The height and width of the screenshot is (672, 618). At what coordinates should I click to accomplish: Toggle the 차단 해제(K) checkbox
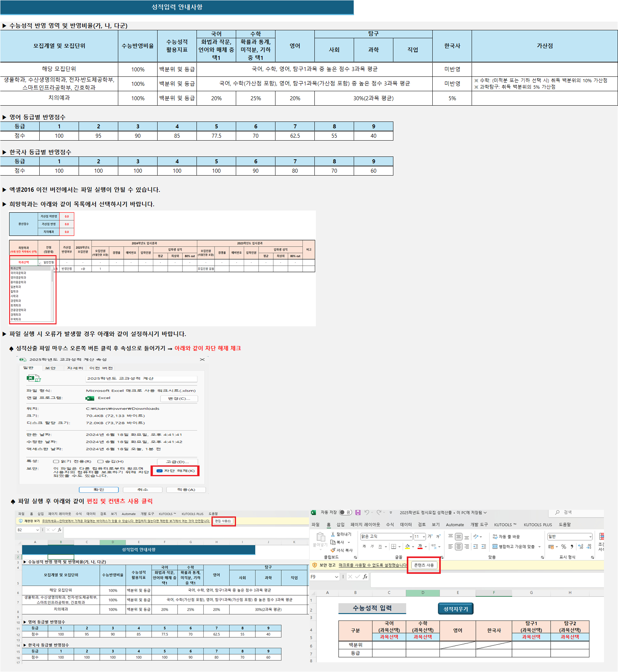click(x=159, y=471)
